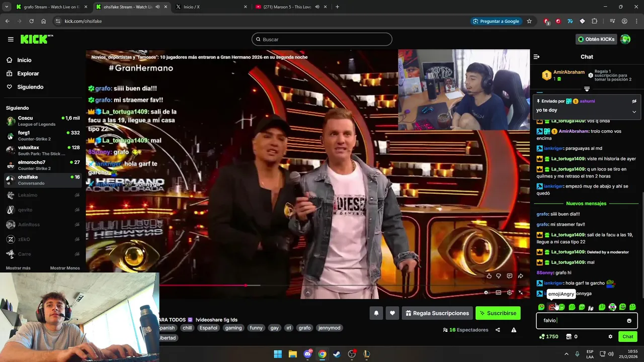Viewport: 644px width, 362px height.
Task: Open Steam from the taskbar
Action: pos(337,354)
